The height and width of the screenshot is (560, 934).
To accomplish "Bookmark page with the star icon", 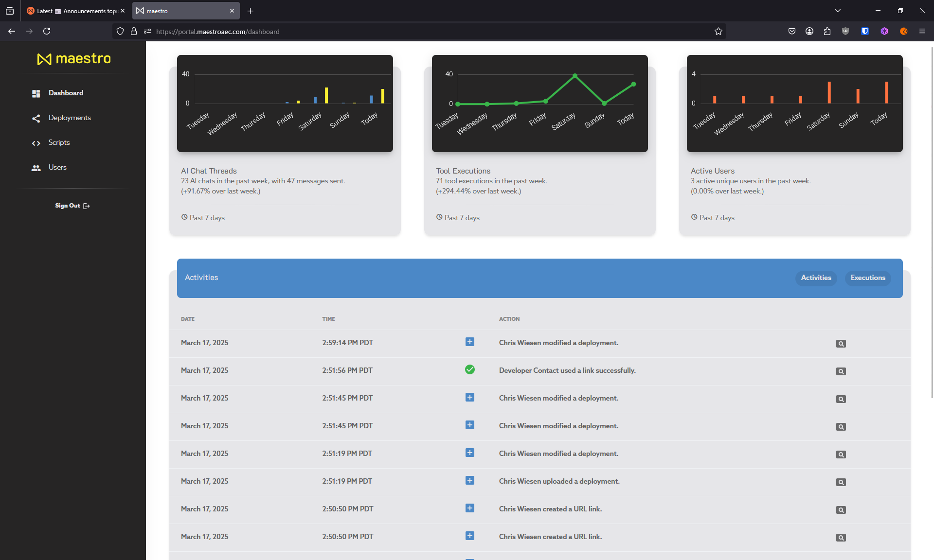I will [x=718, y=32].
